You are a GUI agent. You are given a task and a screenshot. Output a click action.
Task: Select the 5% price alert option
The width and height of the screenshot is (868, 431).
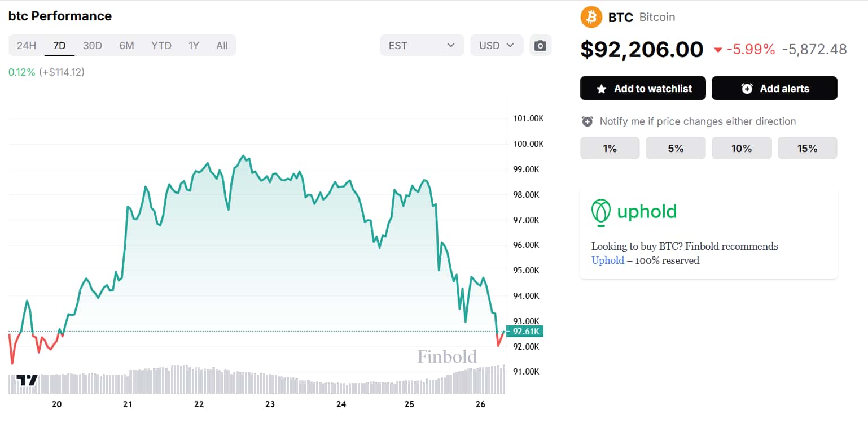[676, 149]
